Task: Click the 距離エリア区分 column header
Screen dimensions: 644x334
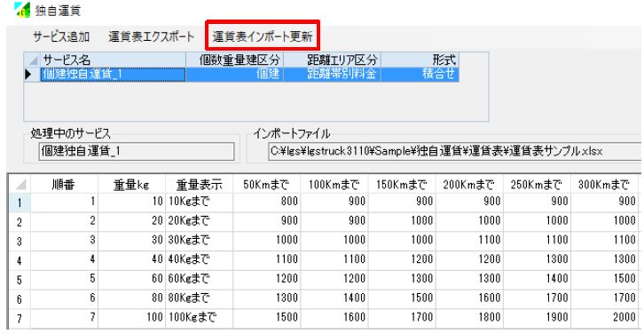Action: click(x=332, y=60)
